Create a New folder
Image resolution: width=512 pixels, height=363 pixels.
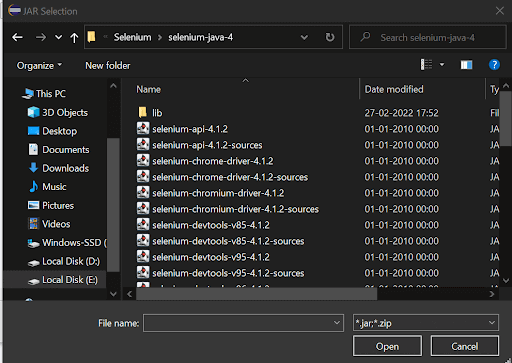[108, 66]
